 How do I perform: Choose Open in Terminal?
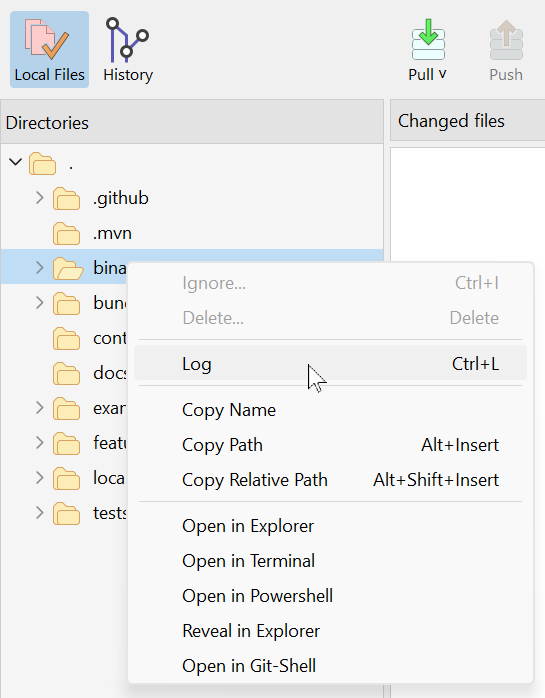(330, 561)
